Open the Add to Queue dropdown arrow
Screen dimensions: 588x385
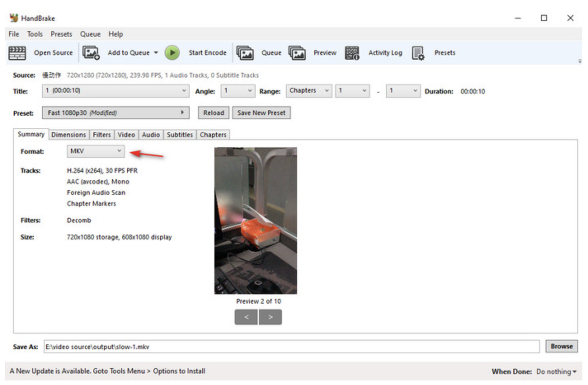coord(156,53)
